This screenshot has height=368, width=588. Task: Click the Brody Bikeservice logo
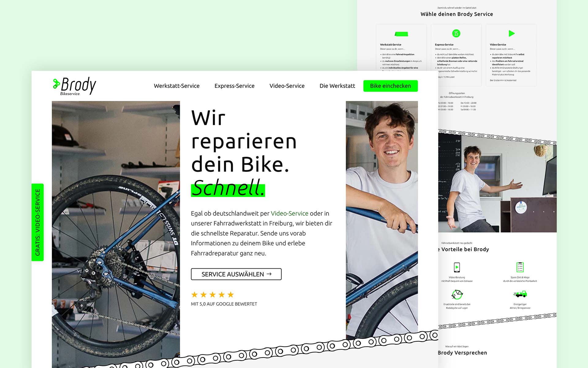[74, 86]
